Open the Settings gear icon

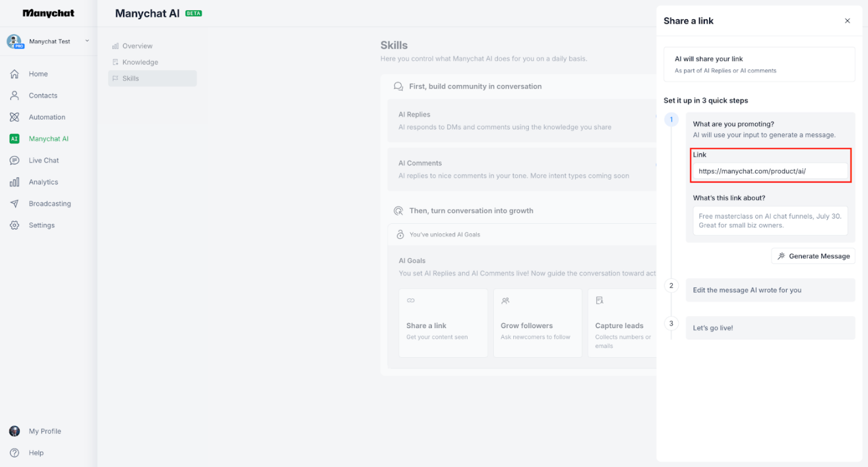tap(15, 225)
